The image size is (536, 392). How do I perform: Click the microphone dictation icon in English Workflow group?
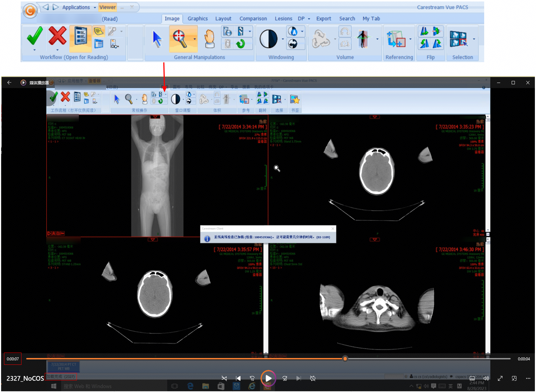[112, 31]
